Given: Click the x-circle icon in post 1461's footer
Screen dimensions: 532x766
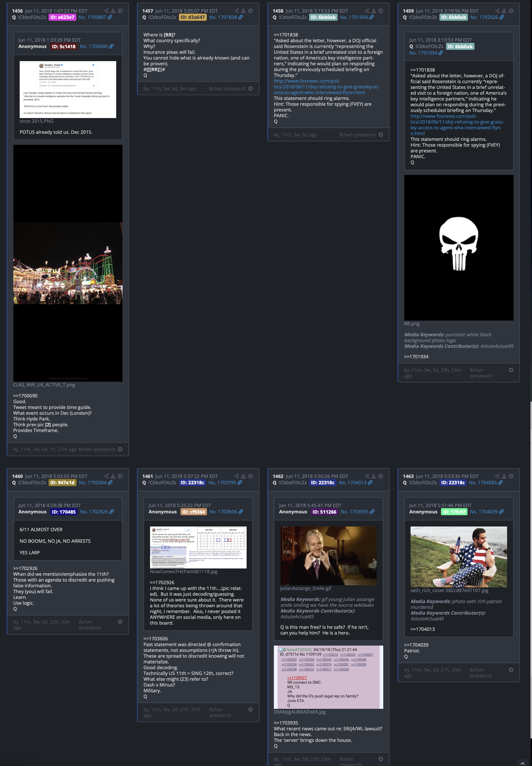Looking at the screenshot, I should coord(250,710).
